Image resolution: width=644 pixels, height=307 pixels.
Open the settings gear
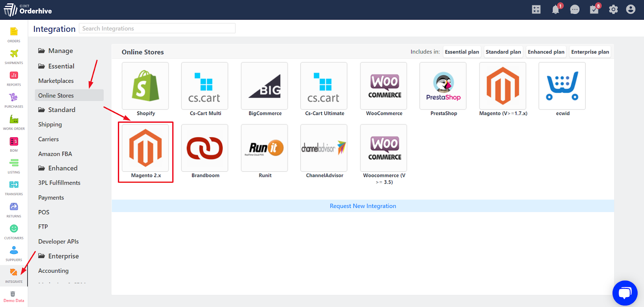(x=613, y=10)
